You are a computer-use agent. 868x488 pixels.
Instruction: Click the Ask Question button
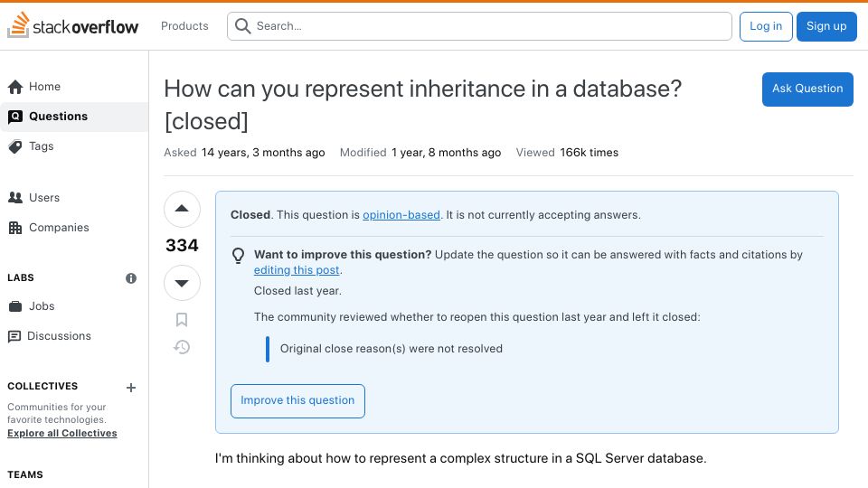point(807,89)
